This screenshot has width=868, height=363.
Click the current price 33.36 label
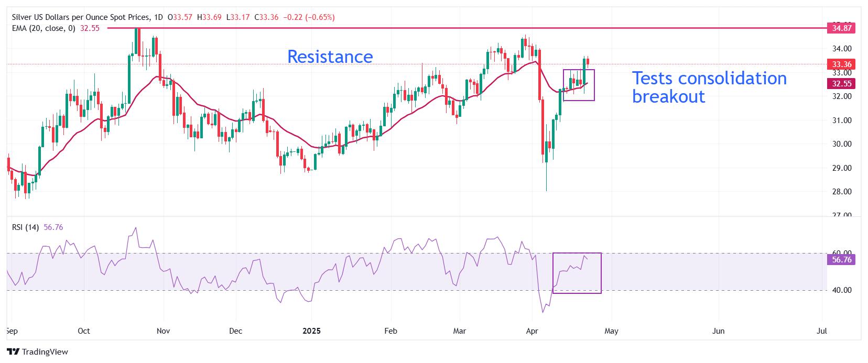842,64
